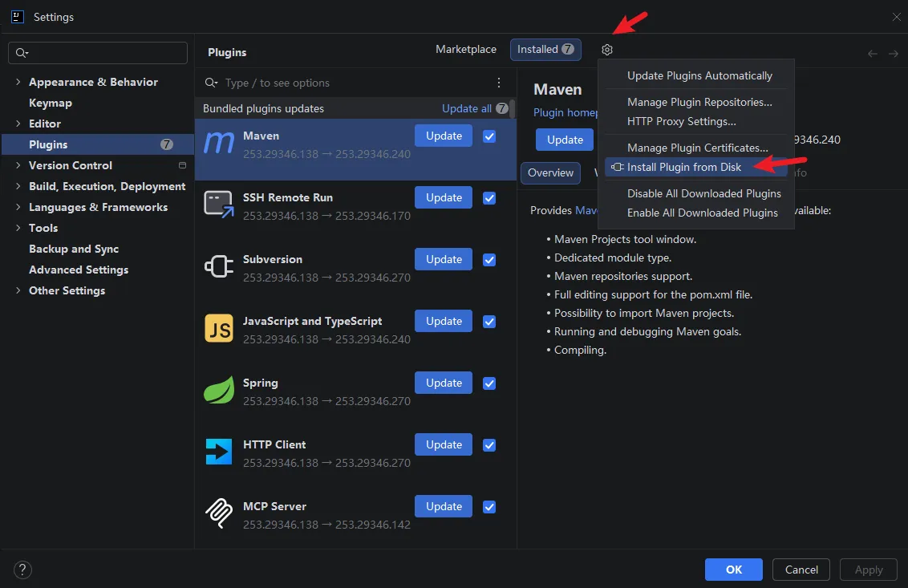The height and width of the screenshot is (588, 908).
Task: Click the plugin list scrollbar thumb
Action: tap(513, 108)
